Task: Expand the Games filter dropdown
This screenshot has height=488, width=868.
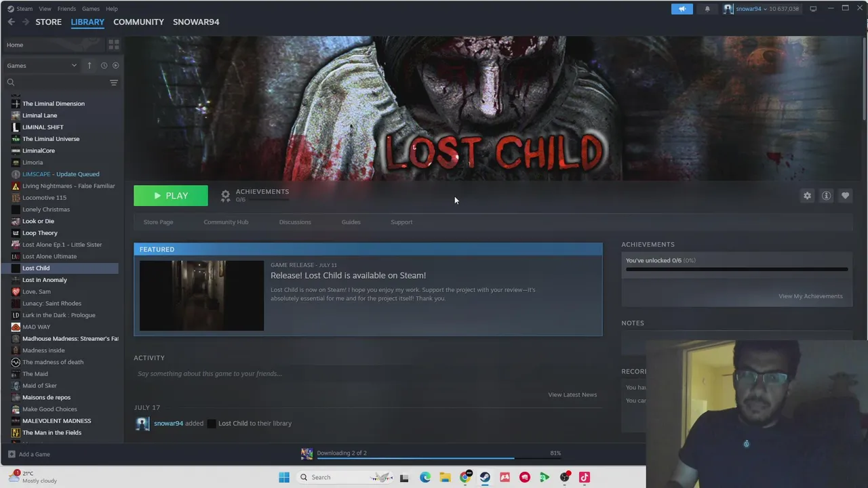Action: pos(42,66)
